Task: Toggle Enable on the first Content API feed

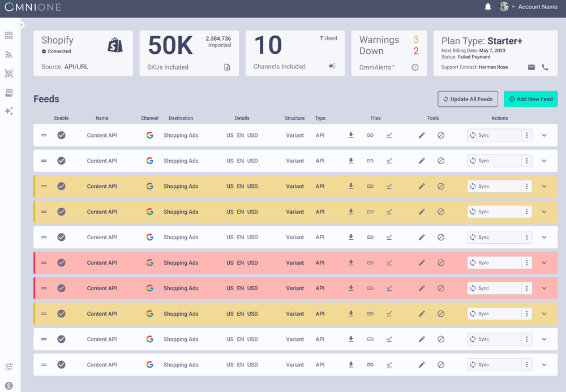Action: pyautogui.click(x=62, y=135)
